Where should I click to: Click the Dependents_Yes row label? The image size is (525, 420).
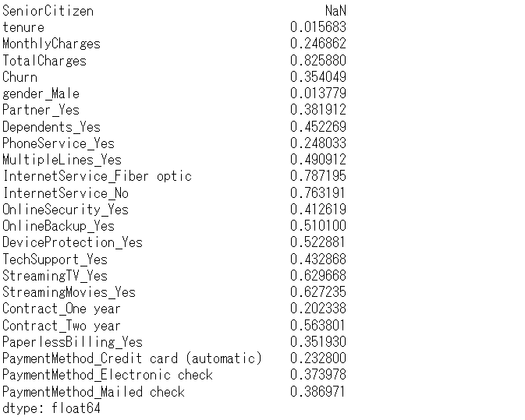(51, 127)
